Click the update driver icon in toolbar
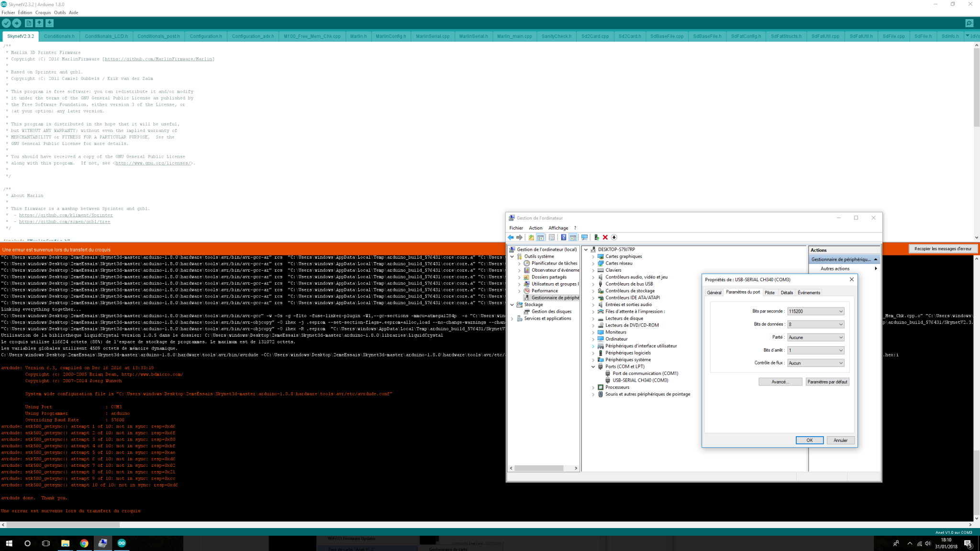980x551 pixels. (x=596, y=237)
